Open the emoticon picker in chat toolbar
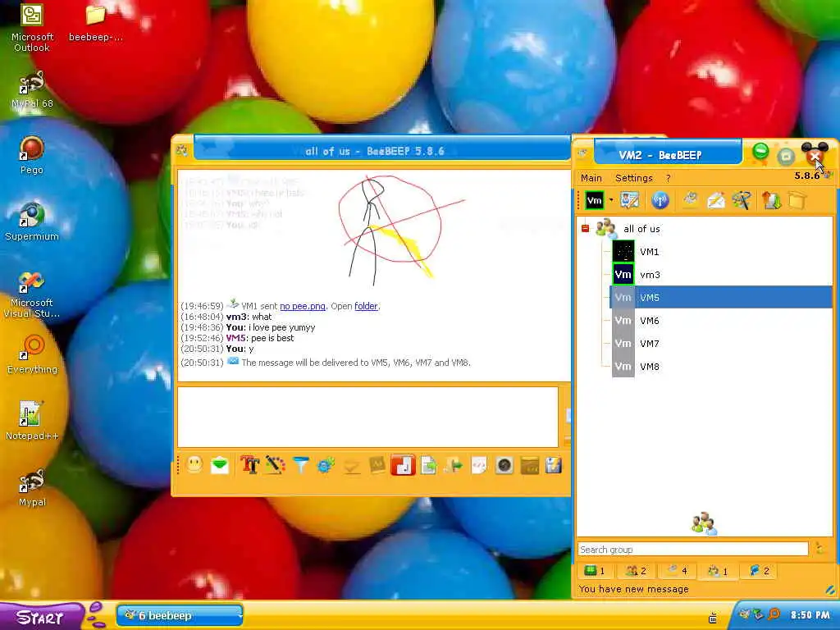The width and height of the screenshot is (840, 630). coord(194,464)
